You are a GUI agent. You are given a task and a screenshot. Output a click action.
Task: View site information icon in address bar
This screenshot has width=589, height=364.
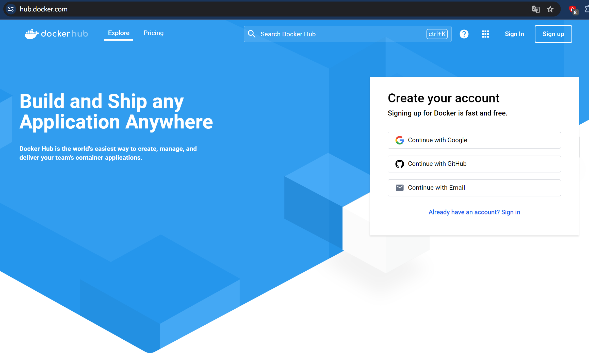coord(11,9)
